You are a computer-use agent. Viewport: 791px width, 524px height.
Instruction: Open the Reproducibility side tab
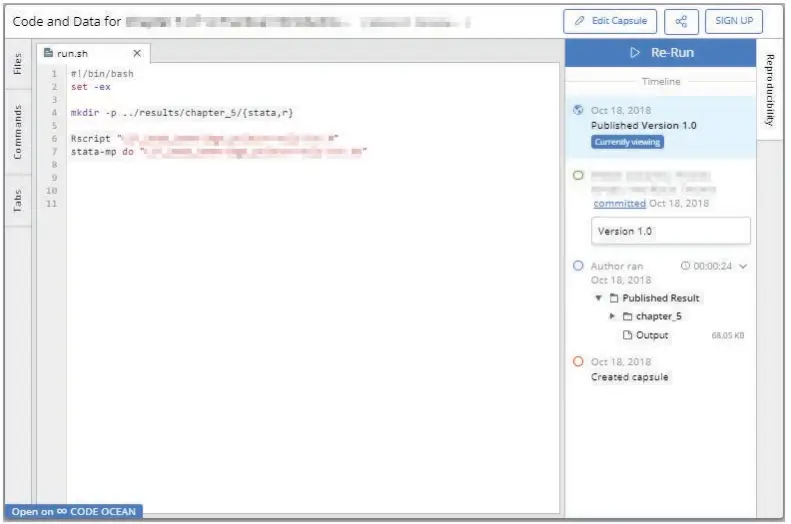pyautogui.click(x=769, y=90)
